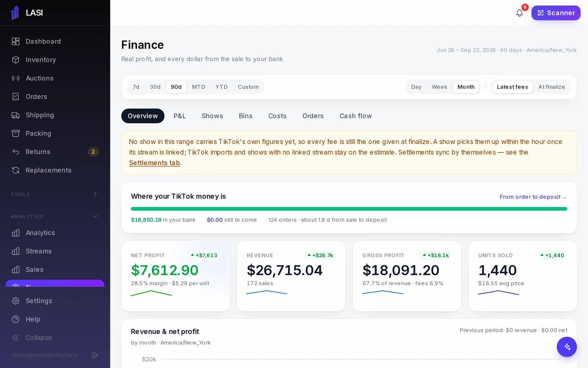
Task: Switch range to YTD
Action: [222, 87]
